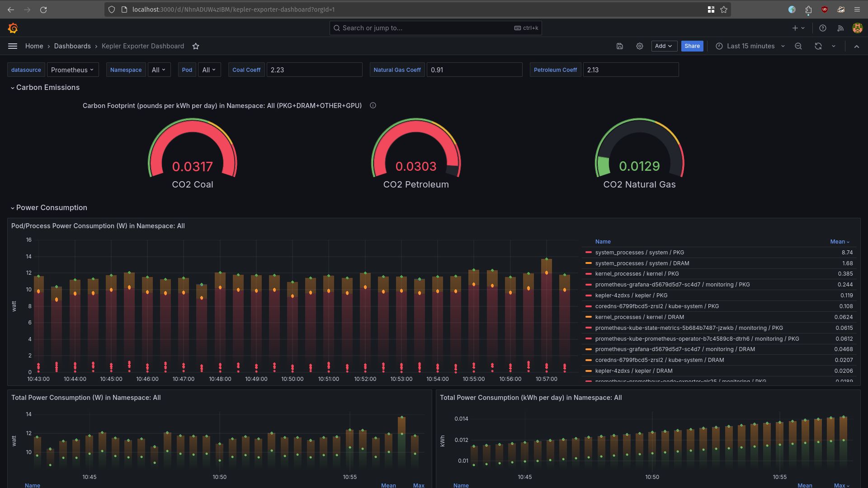Toggle the kernel_processes / kernel / DRAM series
Screen dimensions: 868x488
[x=639, y=317]
